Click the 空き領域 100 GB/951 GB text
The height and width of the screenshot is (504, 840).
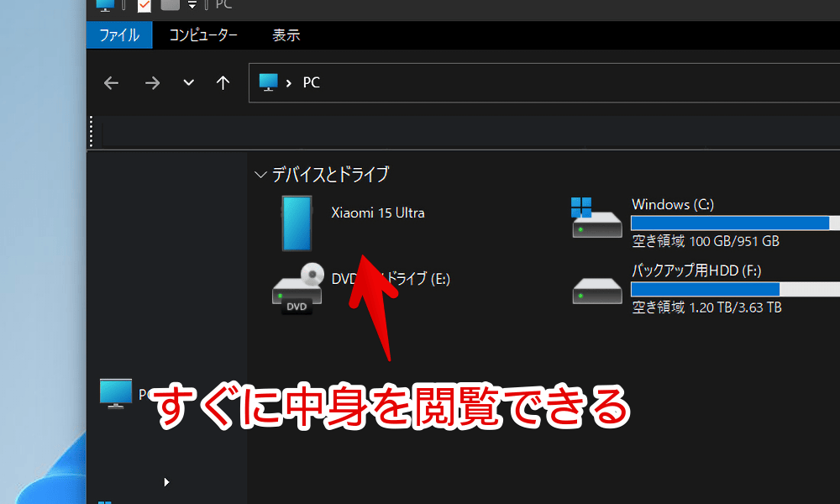click(x=706, y=241)
